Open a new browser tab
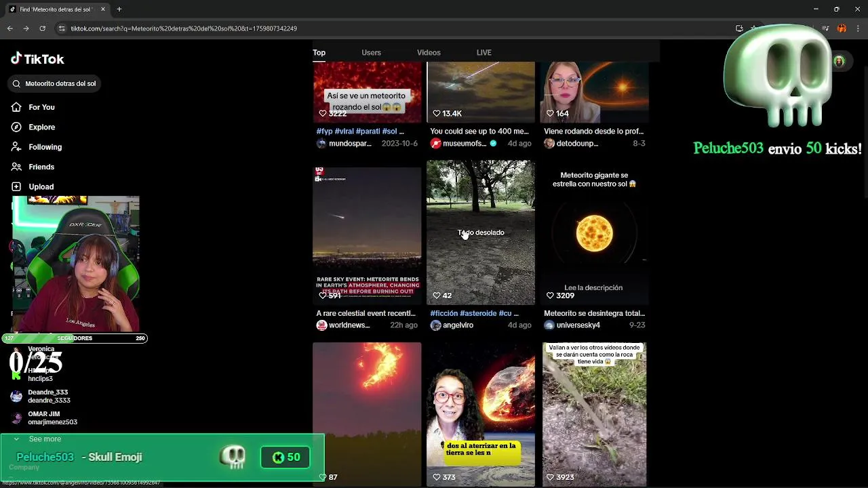The width and height of the screenshot is (868, 488). pos(119,9)
